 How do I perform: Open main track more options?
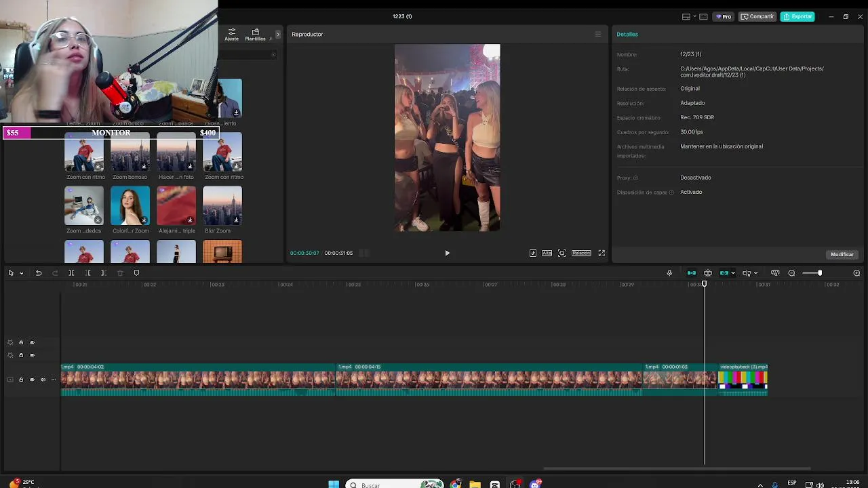[x=54, y=380]
